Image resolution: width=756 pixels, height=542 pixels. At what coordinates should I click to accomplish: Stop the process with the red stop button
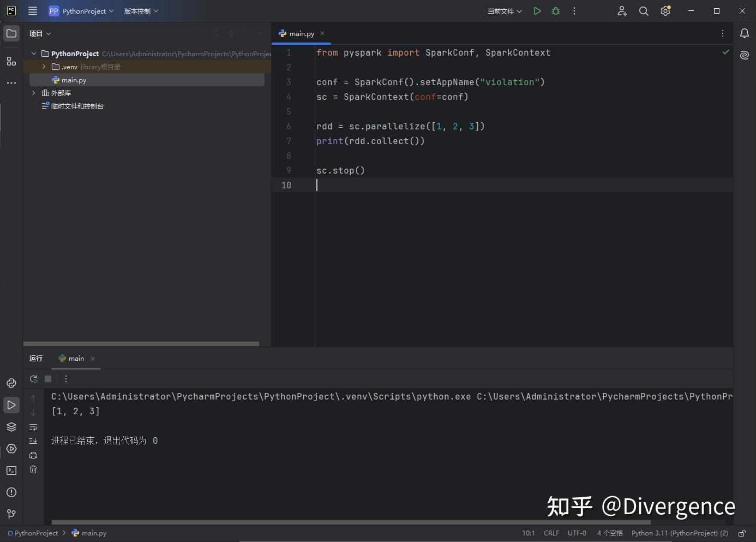47,379
